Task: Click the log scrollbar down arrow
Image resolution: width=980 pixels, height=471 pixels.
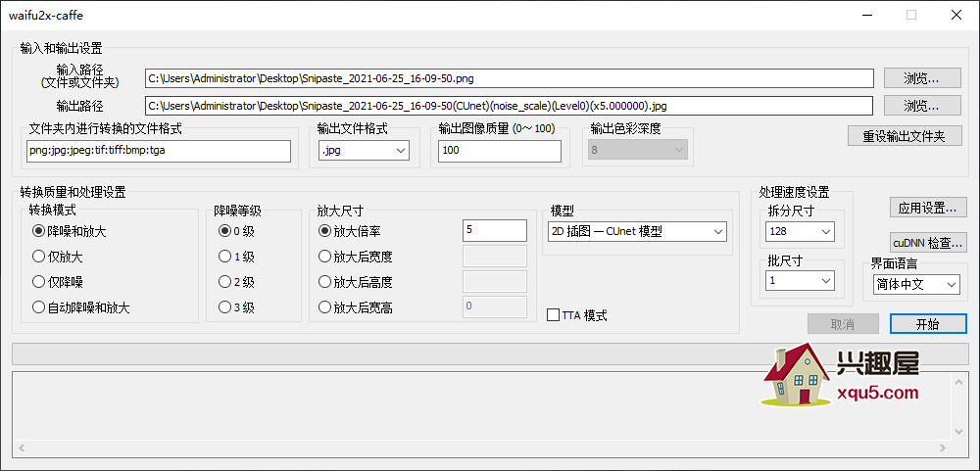Action: pyautogui.click(x=960, y=432)
